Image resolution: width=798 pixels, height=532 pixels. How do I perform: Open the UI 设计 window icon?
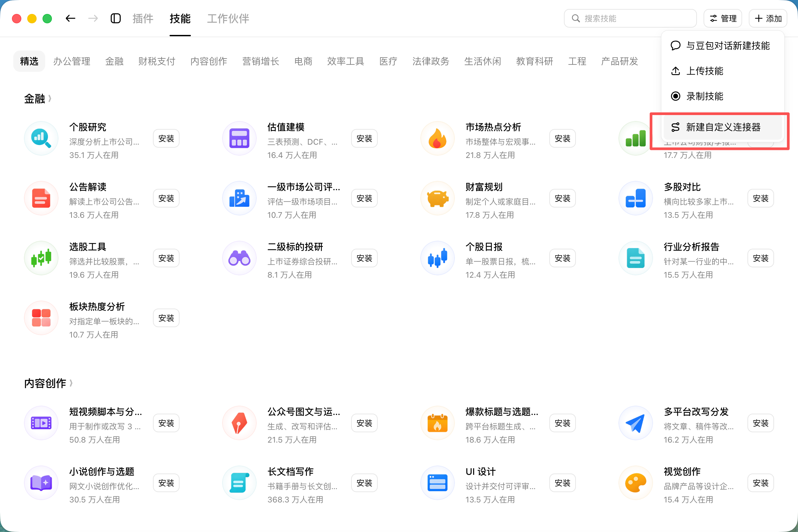point(437,483)
